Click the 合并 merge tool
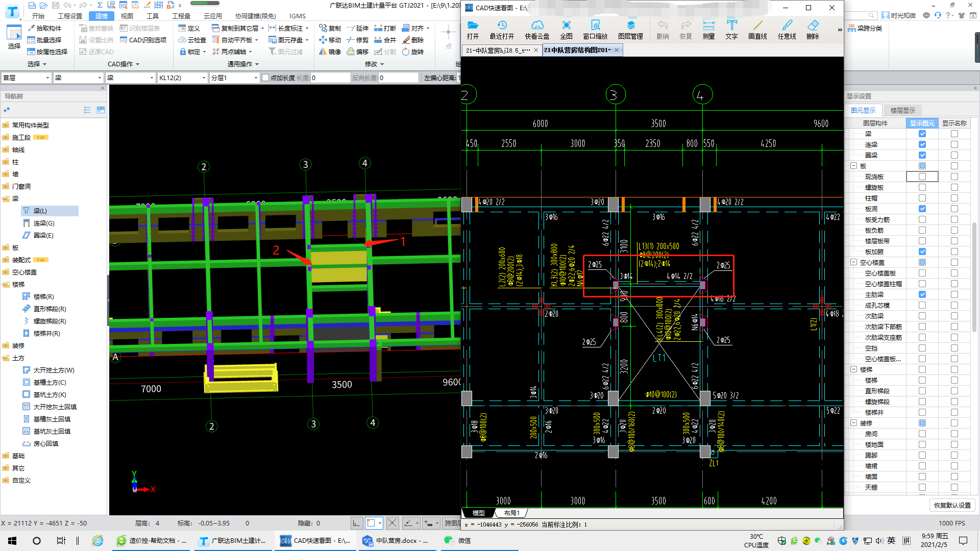This screenshot has height=551, width=980. click(x=385, y=40)
